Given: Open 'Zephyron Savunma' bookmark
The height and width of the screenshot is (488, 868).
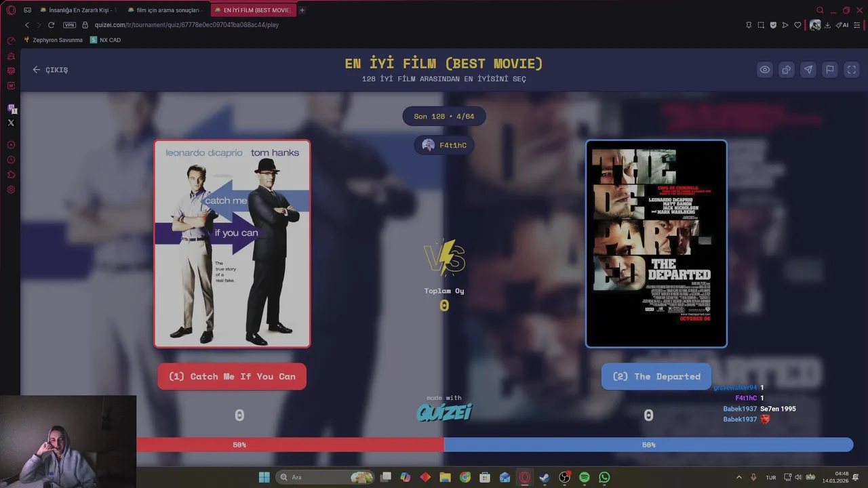Looking at the screenshot, I should click(54, 40).
